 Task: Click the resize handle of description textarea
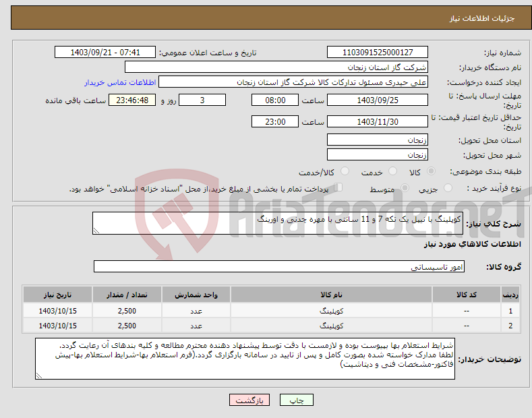pyautogui.click(x=96, y=231)
